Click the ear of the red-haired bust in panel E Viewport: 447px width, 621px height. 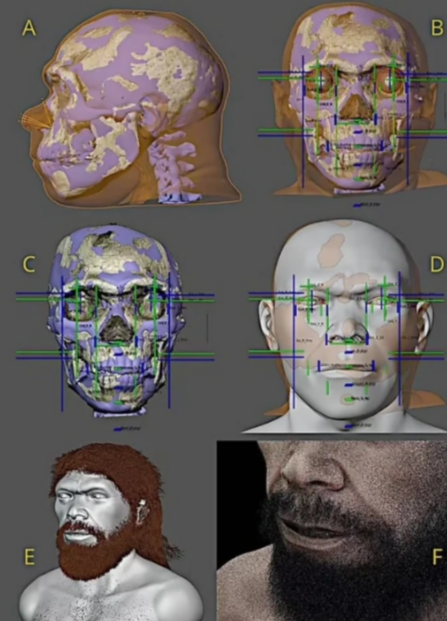[x=141, y=511]
